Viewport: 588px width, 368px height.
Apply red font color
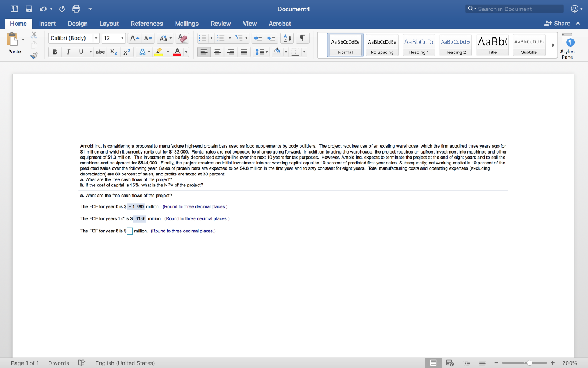pyautogui.click(x=178, y=52)
